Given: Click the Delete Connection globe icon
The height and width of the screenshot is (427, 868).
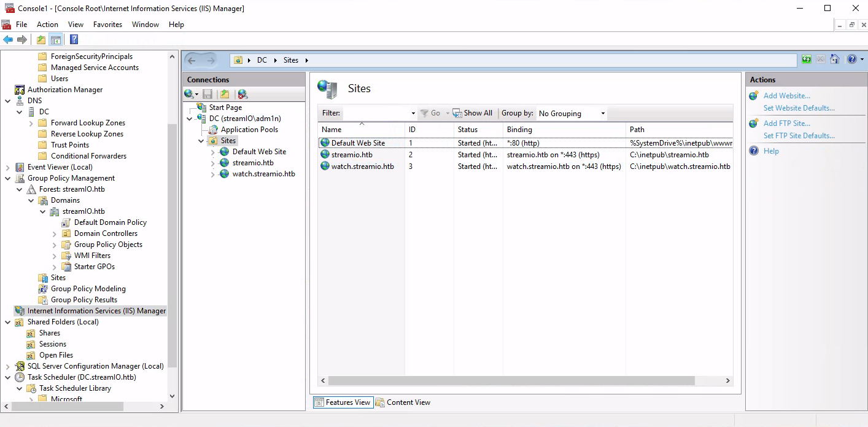Looking at the screenshot, I should [x=242, y=94].
